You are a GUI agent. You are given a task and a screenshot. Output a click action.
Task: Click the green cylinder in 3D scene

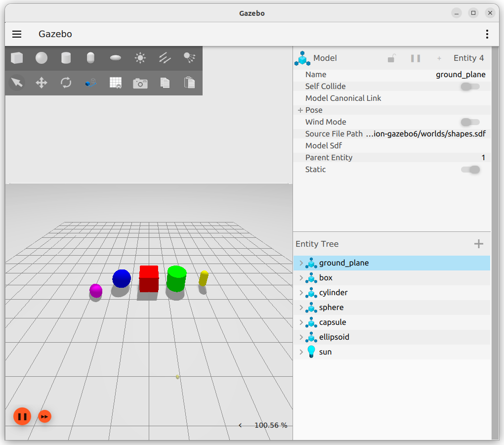click(x=176, y=278)
